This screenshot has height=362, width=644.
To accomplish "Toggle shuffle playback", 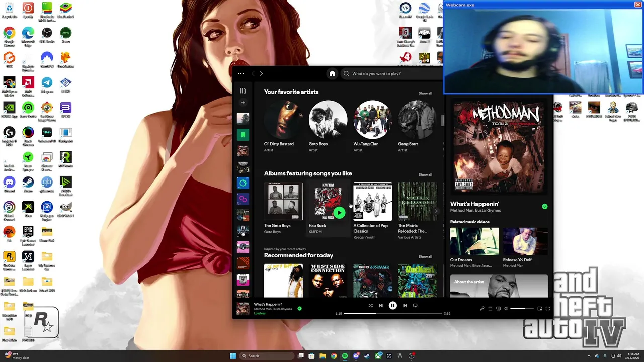I will click(x=370, y=305).
